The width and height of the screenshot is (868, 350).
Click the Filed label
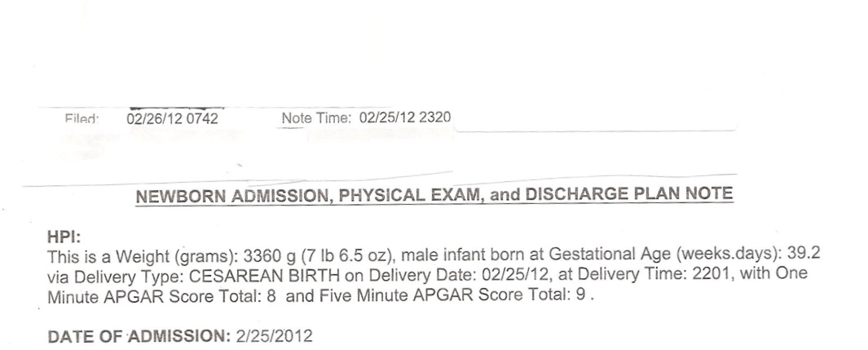[x=82, y=119]
